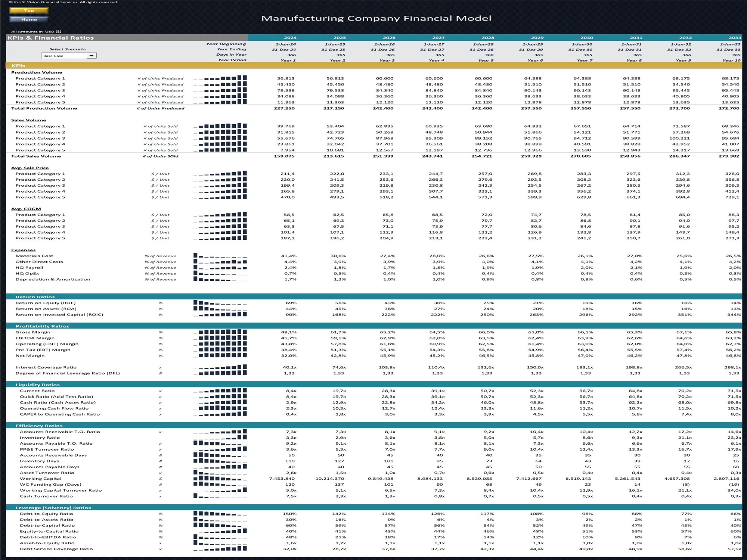Click sparkline for Debt-to-Equity Ratio
The image size is (747, 560).
click(x=220, y=514)
